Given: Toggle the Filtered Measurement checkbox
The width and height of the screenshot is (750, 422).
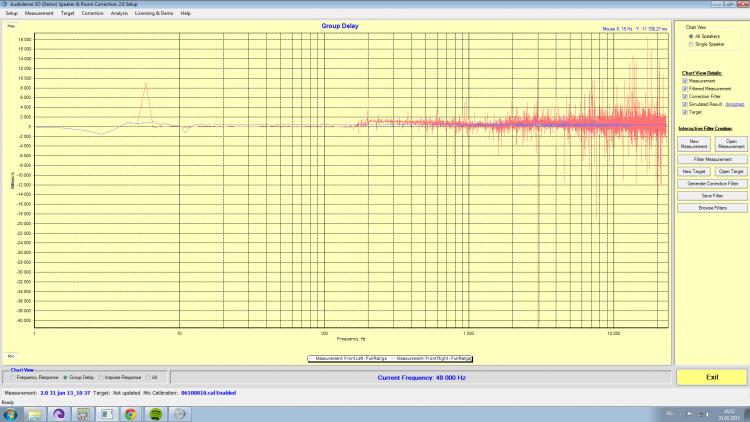Looking at the screenshot, I should 685,89.
